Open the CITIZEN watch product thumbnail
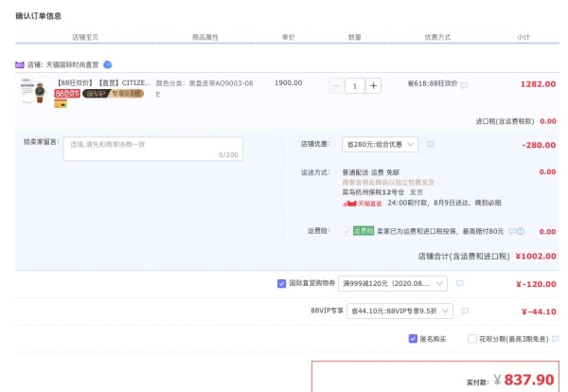Image resolution: width=568 pixels, height=392 pixels. point(33,91)
